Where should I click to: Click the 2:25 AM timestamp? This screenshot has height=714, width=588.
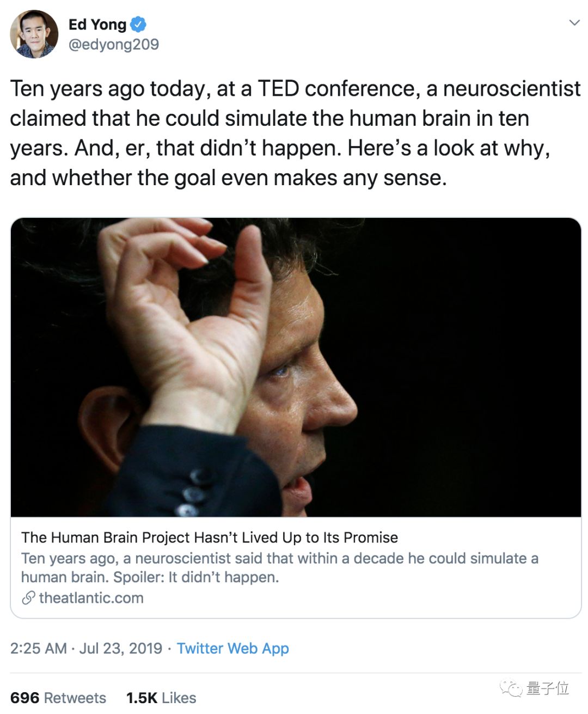38,648
